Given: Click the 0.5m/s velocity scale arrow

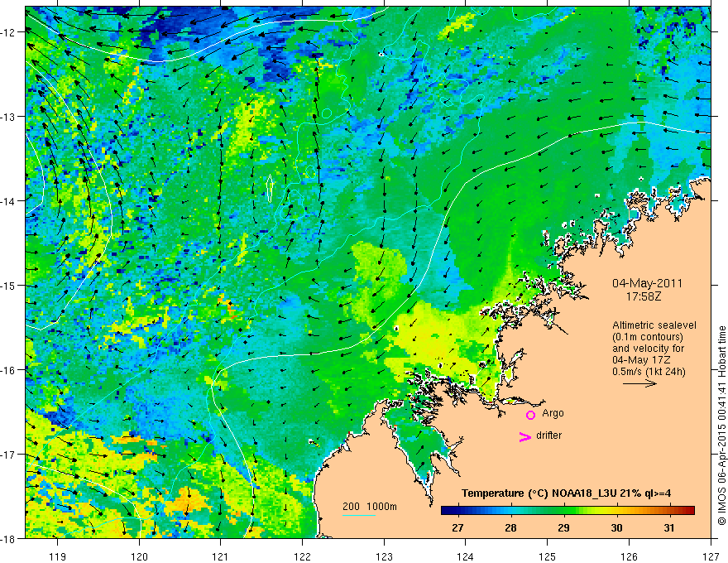Looking at the screenshot, I should (x=639, y=383).
